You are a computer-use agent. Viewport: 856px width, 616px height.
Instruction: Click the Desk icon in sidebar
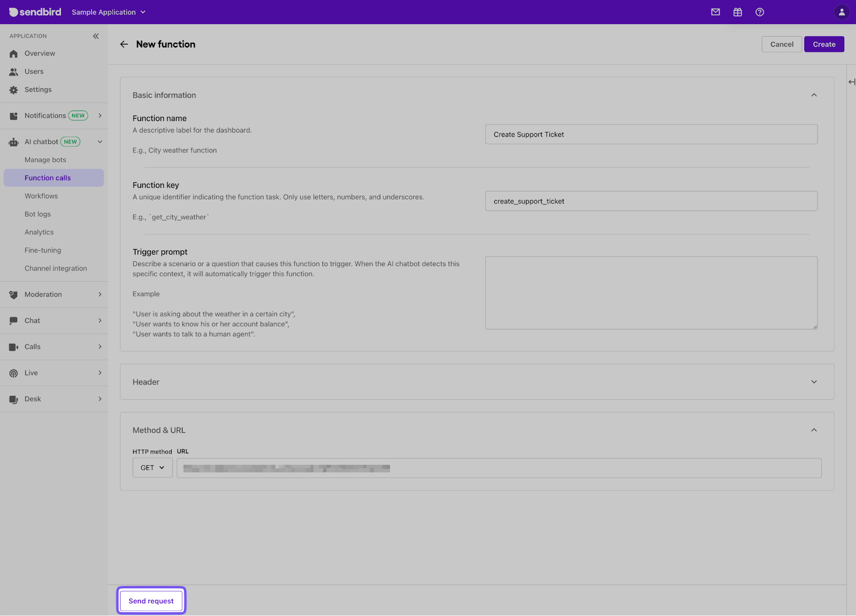[13, 398]
